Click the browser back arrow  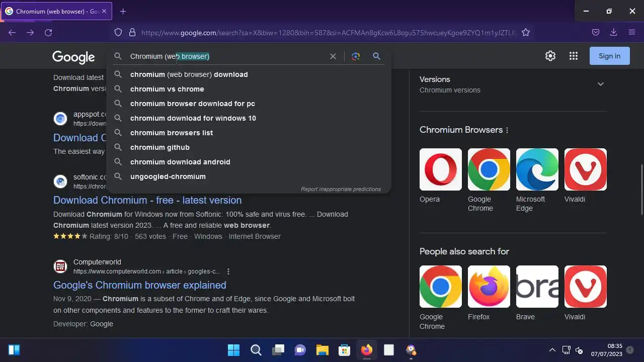tap(12, 32)
